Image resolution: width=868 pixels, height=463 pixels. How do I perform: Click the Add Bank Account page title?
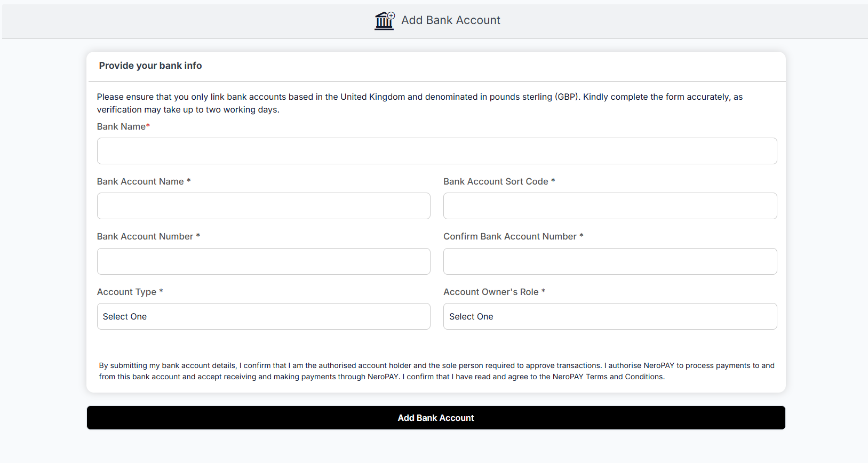coord(450,20)
